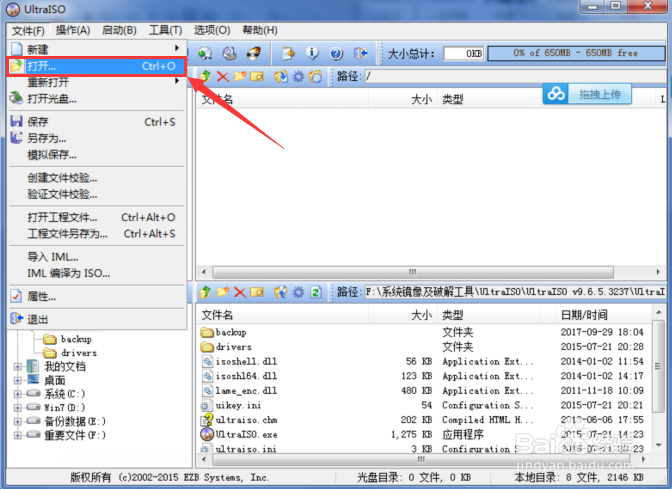Viewport: 672px width, 489px height.
Task: Open the 启动(B) menu
Action: [119, 30]
